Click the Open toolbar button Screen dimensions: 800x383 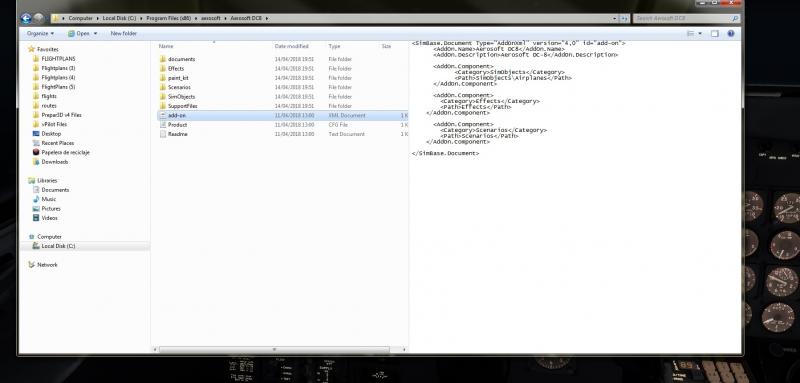pos(79,33)
